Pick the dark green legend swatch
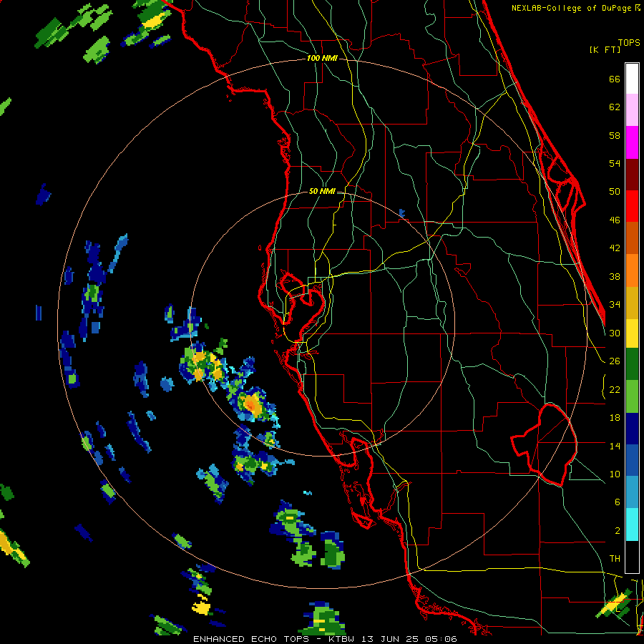The height and width of the screenshot is (644, 644). pyautogui.click(x=632, y=364)
